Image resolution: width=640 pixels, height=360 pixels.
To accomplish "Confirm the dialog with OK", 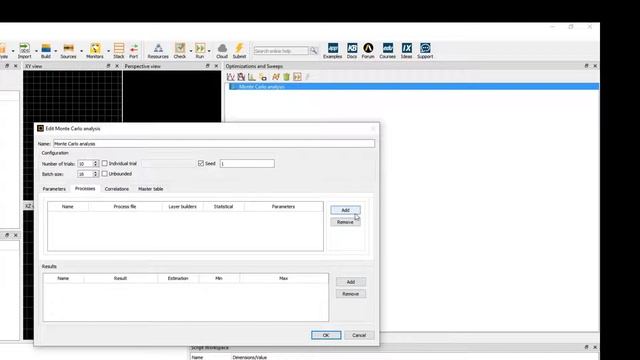I will 326,335.
